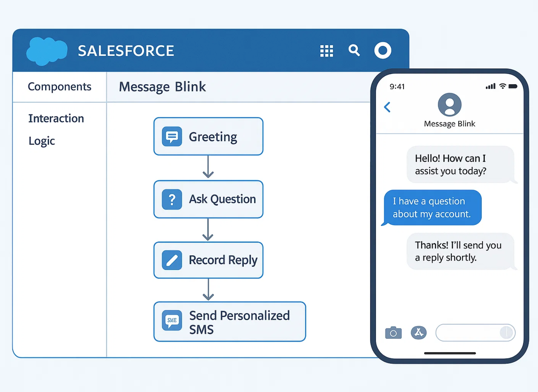This screenshot has width=538, height=392.
Task: Open the Logic category
Action: tap(42, 141)
